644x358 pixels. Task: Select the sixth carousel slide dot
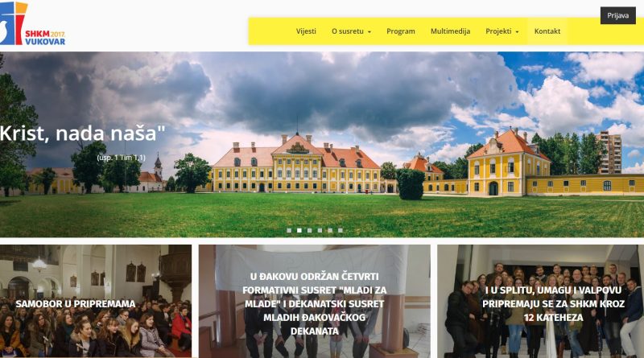coord(341,231)
